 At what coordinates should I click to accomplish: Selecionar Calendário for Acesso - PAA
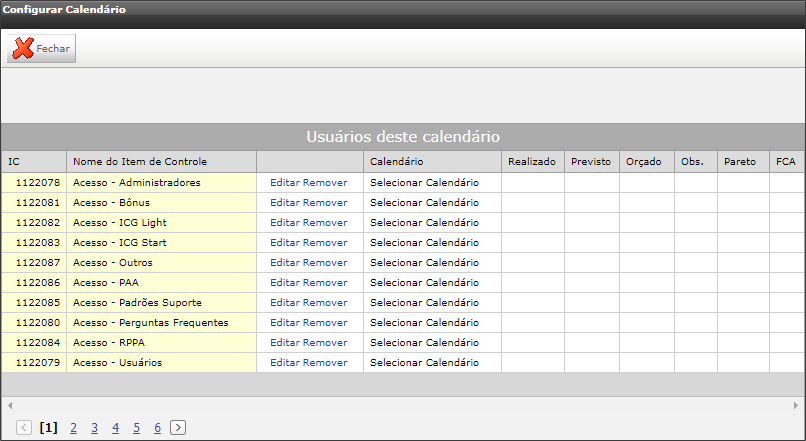point(425,283)
